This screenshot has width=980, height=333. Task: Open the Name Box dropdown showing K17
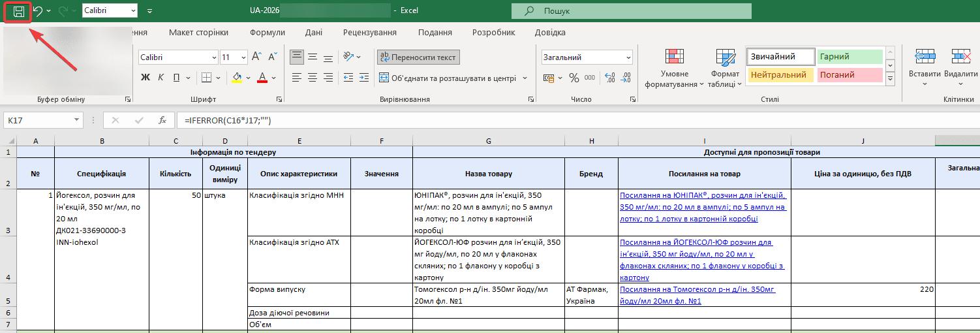(78, 120)
